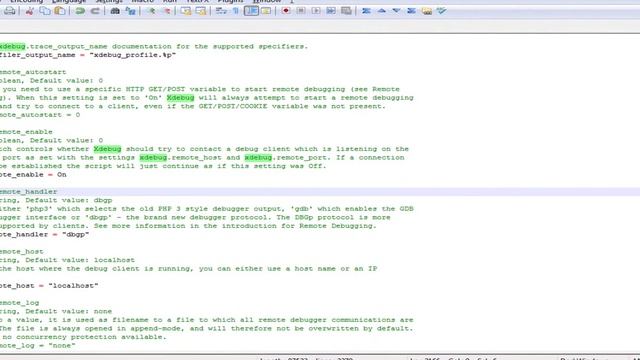This screenshot has height=360, width=640.
Task: Click the 'remote_enable = On' setting line
Action: tap(33, 175)
